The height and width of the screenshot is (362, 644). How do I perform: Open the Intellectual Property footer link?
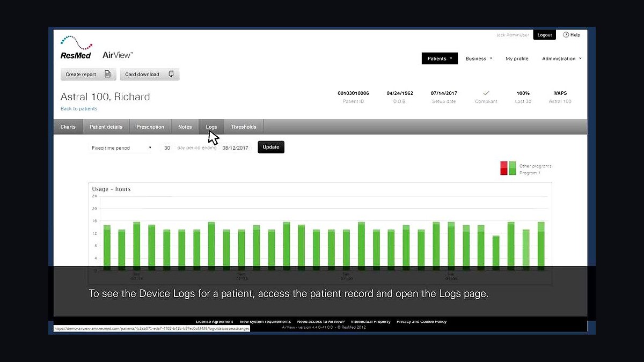coord(371,322)
